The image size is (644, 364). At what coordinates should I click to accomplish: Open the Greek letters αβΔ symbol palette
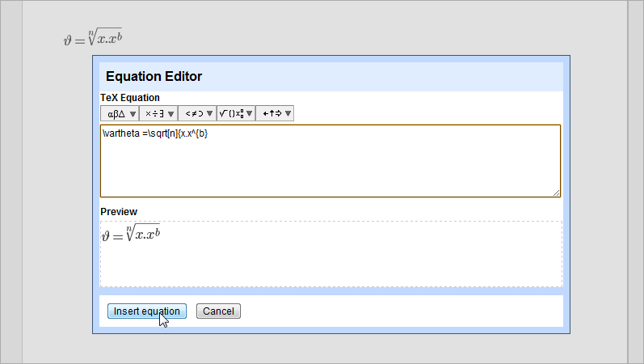tap(116, 114)
